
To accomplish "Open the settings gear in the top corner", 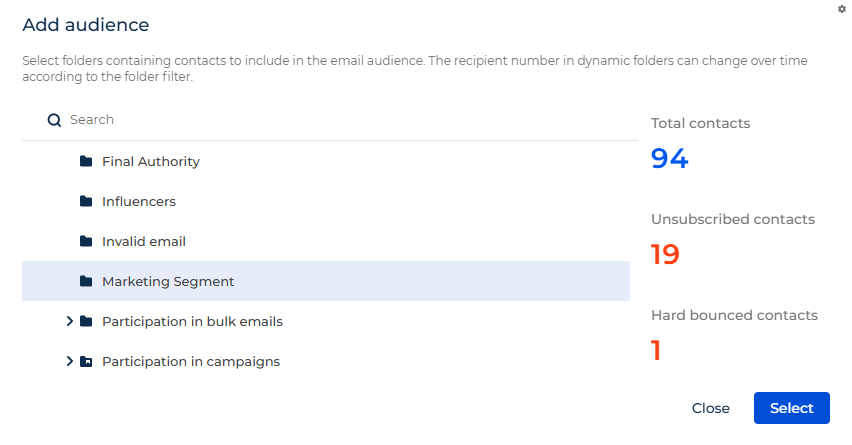I will tap(842, 9).
